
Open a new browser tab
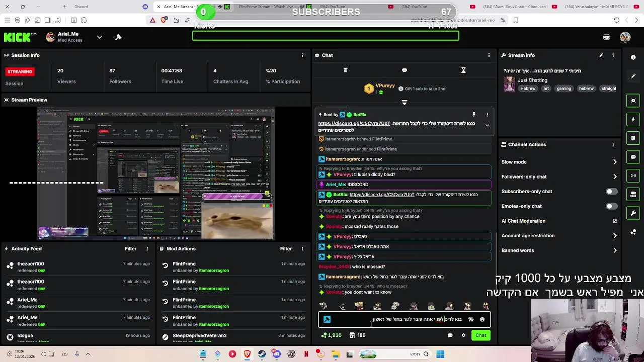pyautogui.click(x=64, y=7)
